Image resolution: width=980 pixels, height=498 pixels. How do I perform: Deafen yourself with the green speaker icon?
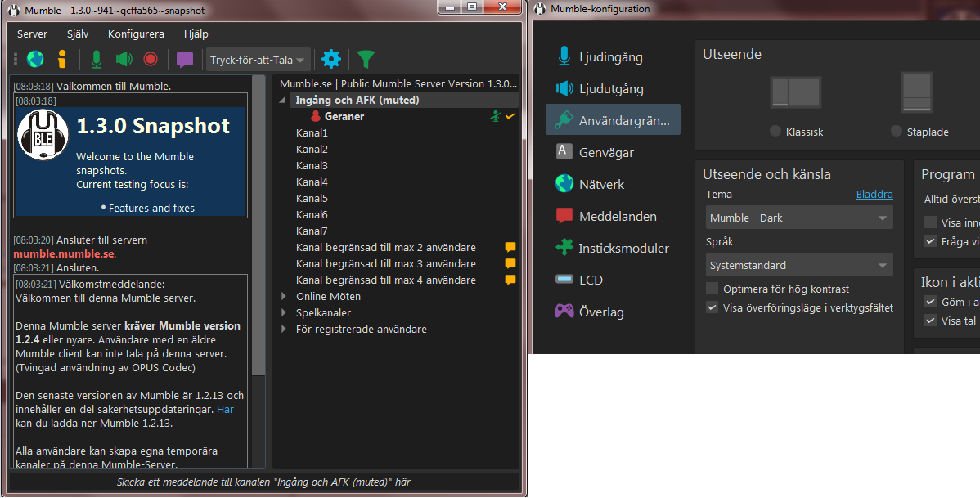click(124, 60)
